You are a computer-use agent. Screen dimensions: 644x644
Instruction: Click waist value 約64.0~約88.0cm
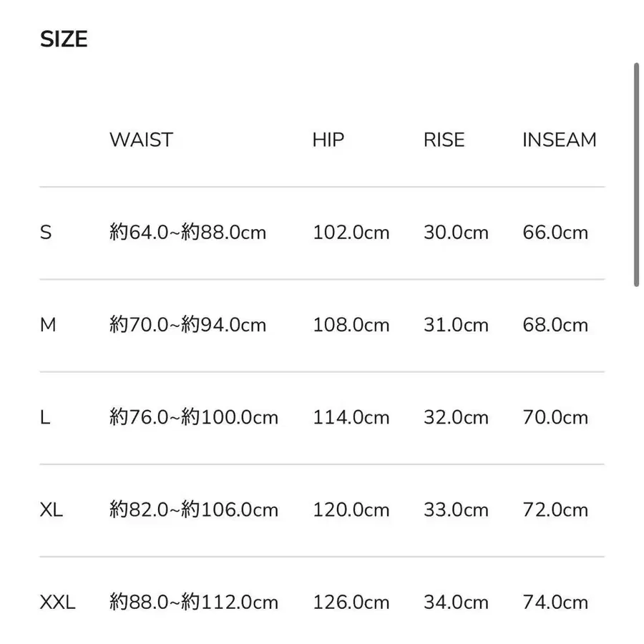point(187,233)
